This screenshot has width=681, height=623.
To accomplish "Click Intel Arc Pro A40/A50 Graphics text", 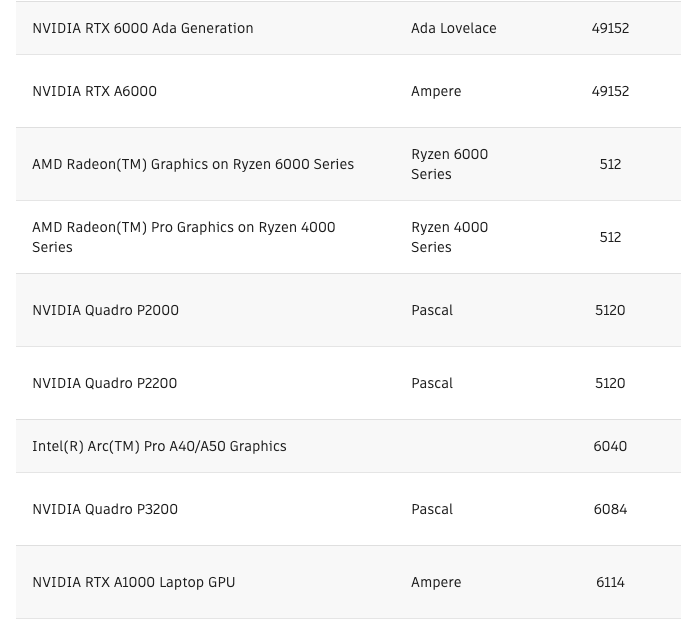I will tap(159, 446).
